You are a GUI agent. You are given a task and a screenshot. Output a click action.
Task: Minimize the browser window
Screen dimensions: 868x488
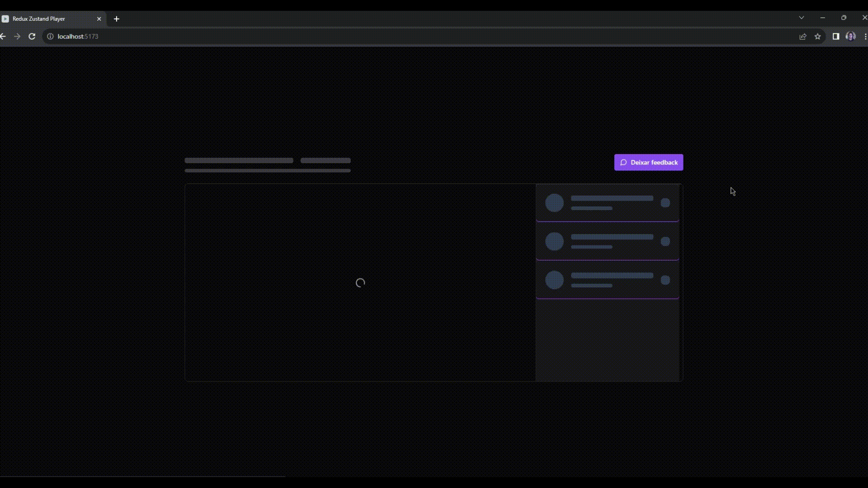pyautogui.click(x=822, y=18)
